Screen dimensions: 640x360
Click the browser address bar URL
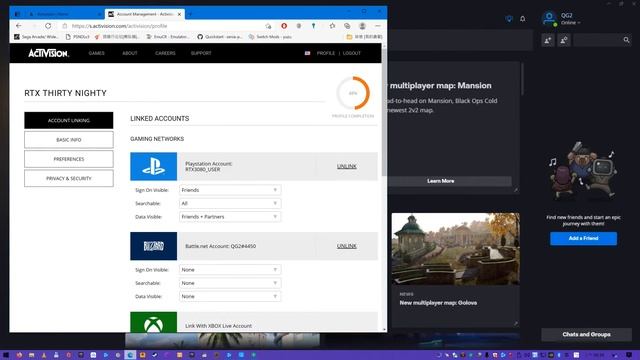point(119,26)
